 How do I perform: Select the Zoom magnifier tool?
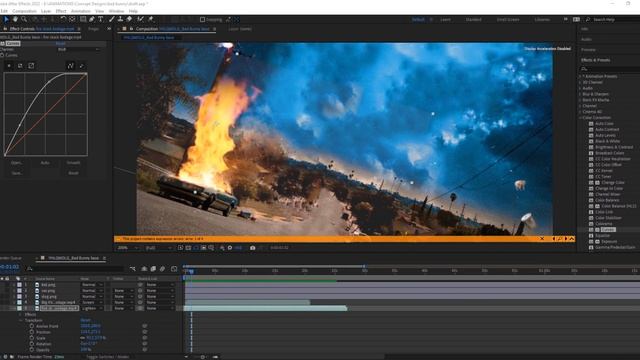[24, 19]
